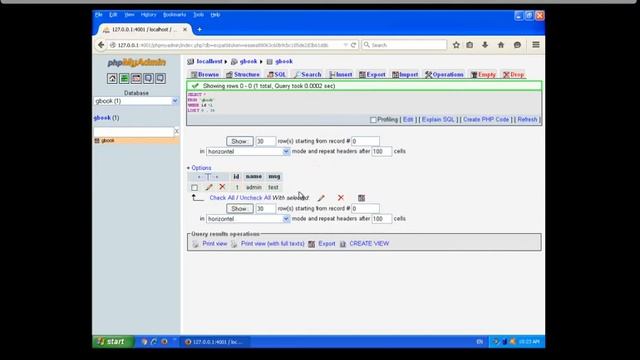
Task: Open the last documentation icon in sidebar
Action: click(x=160, y=78)
